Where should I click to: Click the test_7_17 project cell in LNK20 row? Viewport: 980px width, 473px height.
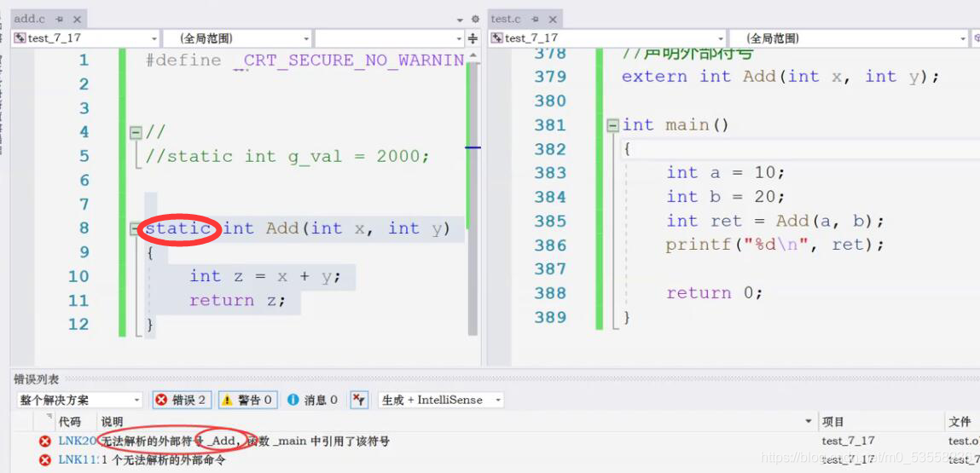[x=849, y=441]
